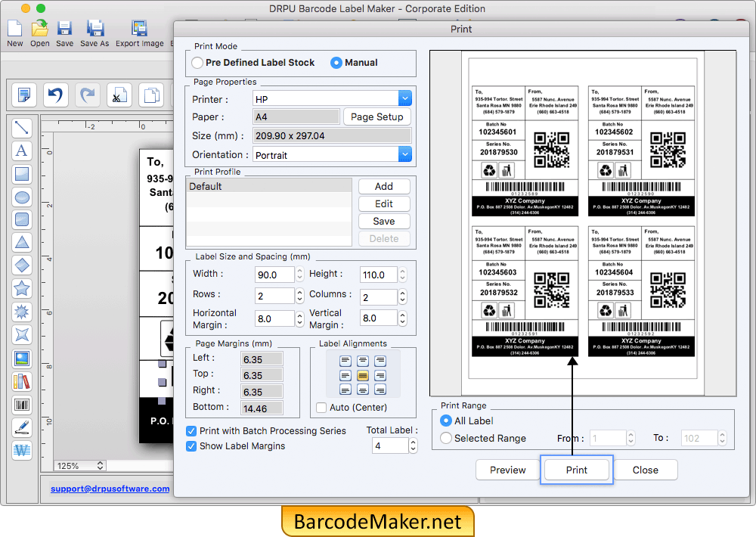Adjust the Columns stepper
This screenshot has width=756, height=537.
point(403,296)
